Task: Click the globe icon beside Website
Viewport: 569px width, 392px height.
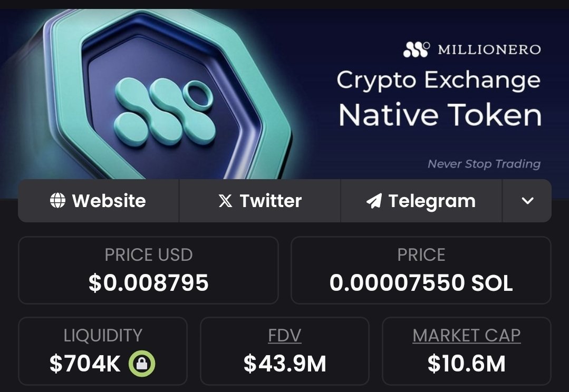Action: click(57, 201)
